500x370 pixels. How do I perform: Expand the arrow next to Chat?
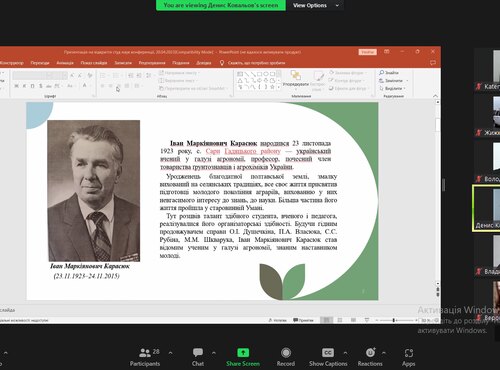click(214, 353)
